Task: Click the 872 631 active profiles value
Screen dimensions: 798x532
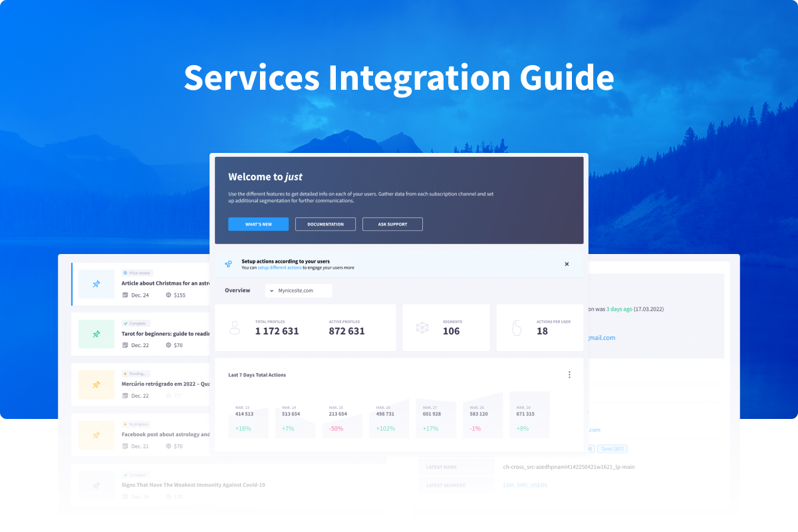Action: pyautogui.click(x=347, y=331)
